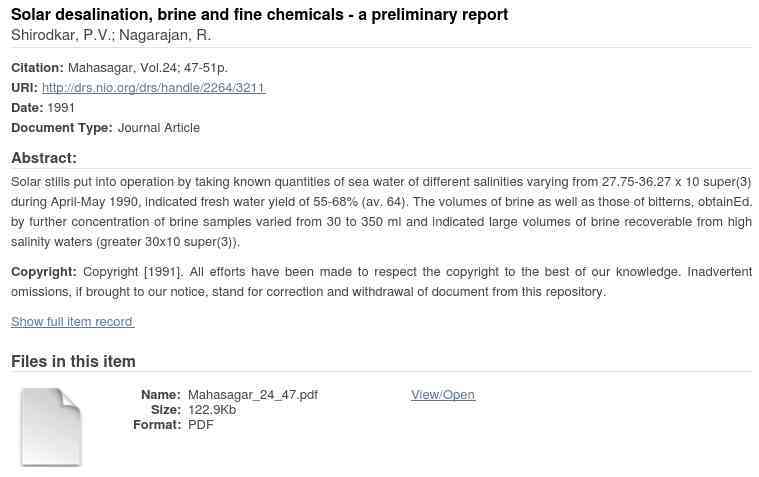The width and height of the screenshot is (759, 477).
Task: Click the file name Mahasagar_24_47.pdf
Action: point(253,395)
